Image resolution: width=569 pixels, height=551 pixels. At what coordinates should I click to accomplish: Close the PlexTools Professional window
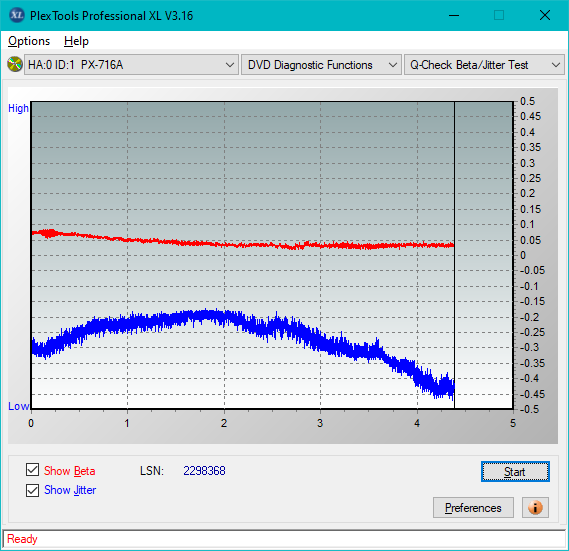545,15
